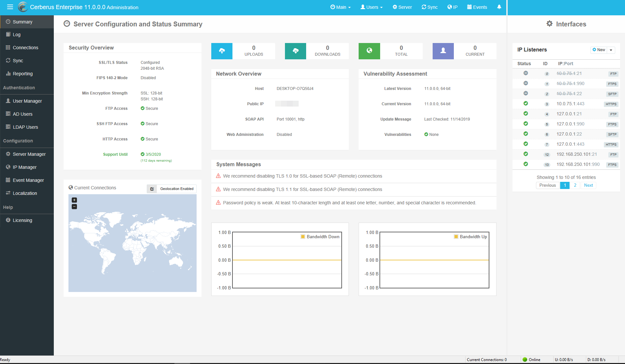Click the teal Downloads cloud icon
Screen dimensions: 625x364
[295, 51]
